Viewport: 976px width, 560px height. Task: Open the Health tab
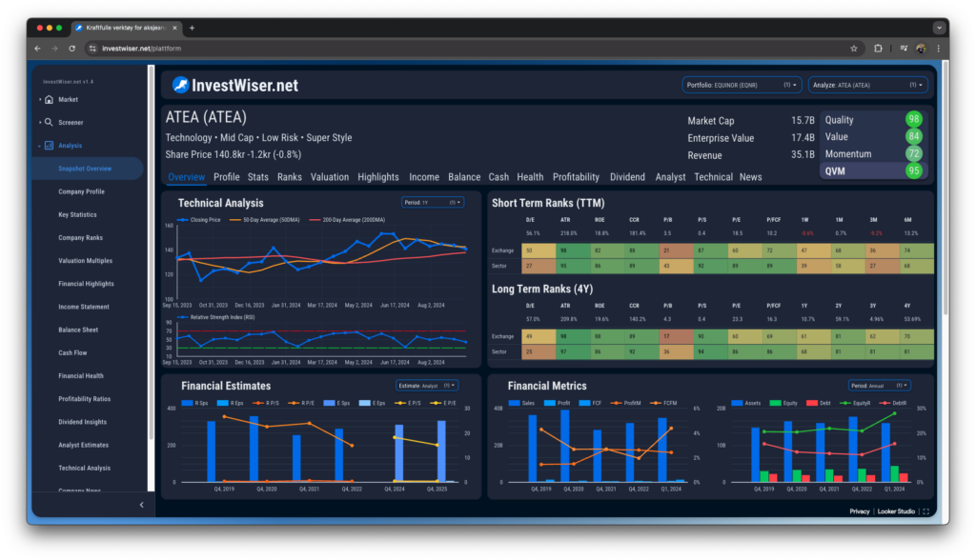pos(530,177)
